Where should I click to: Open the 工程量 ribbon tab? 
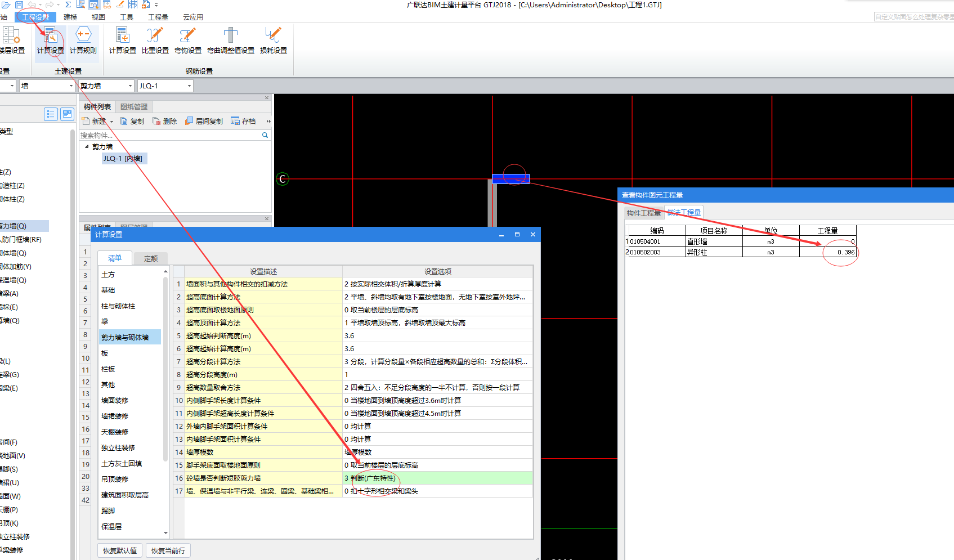click(158, 17)
